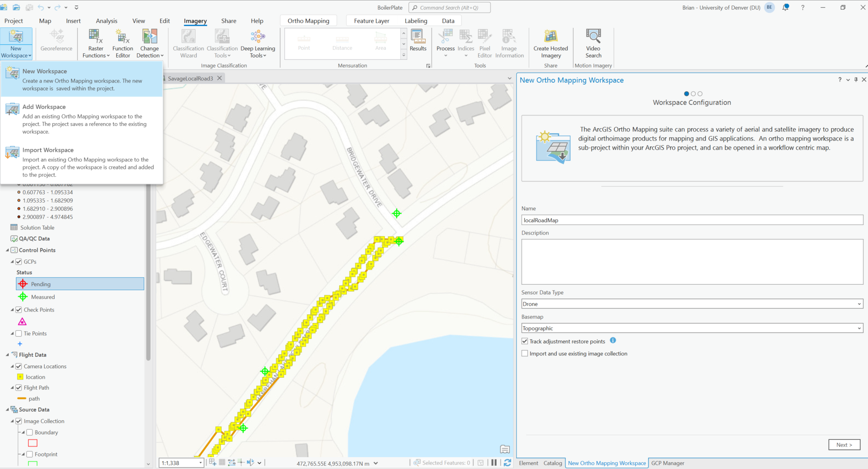Open the New Workspace ribbon button
Image resolution: width=868 pixels, height=469 pixels.
(16, 43)
